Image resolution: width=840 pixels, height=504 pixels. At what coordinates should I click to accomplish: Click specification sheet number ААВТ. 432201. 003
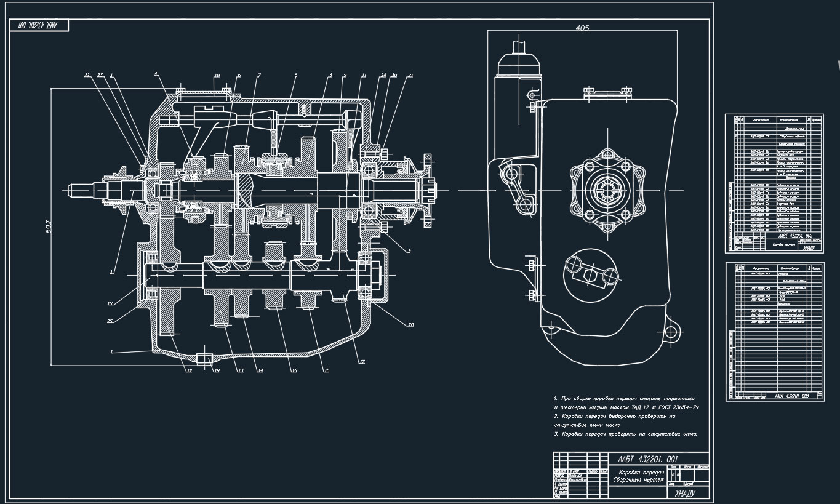pos(792,396)
